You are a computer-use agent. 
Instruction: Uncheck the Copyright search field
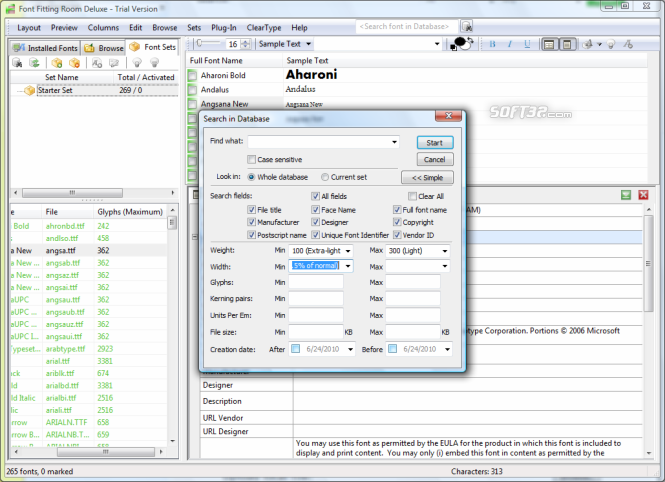397,222
